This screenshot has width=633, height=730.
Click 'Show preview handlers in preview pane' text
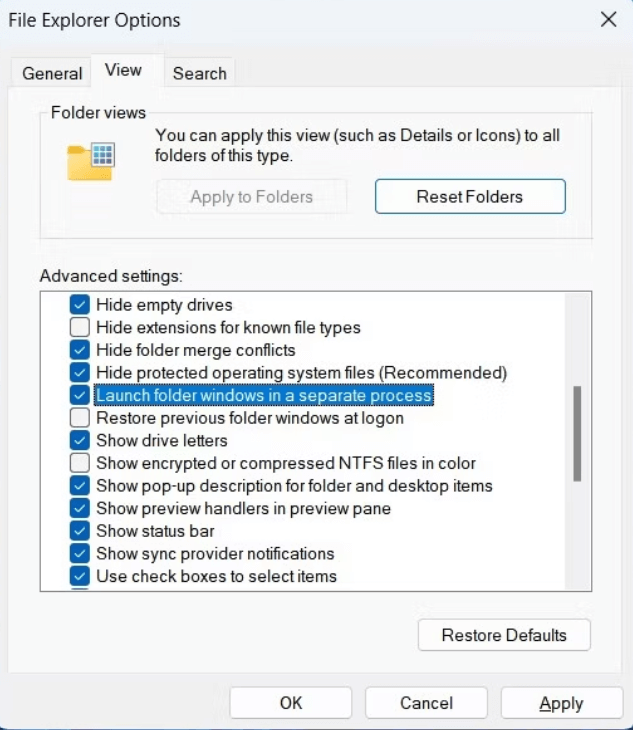coord(243,508)
